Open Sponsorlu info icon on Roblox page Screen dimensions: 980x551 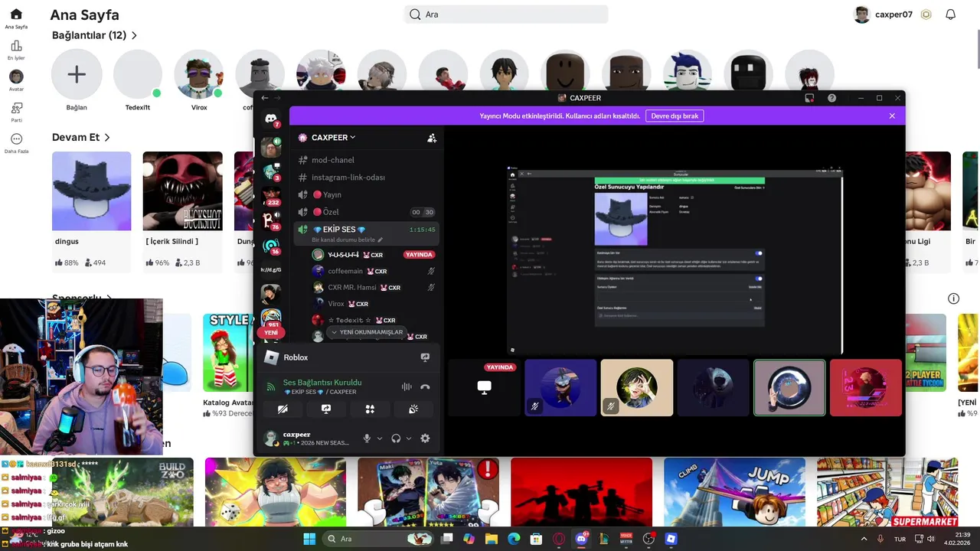click(x=953, y=298)
